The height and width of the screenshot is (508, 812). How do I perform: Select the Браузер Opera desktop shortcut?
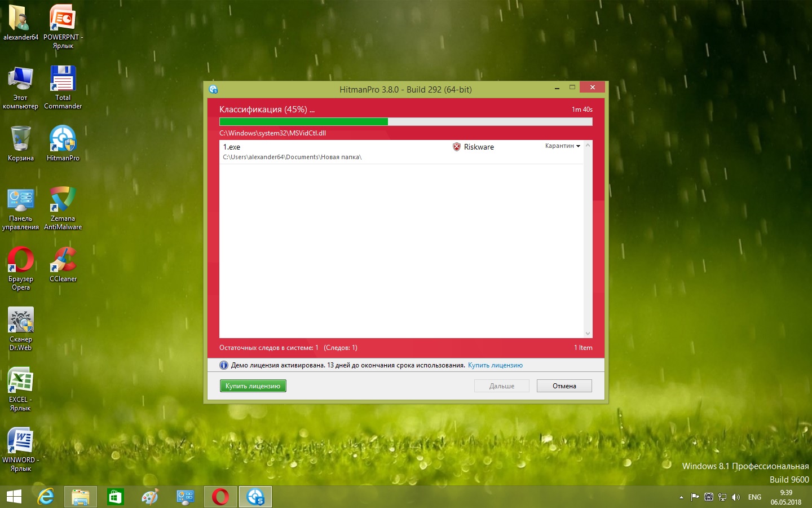tap(21, 269)
